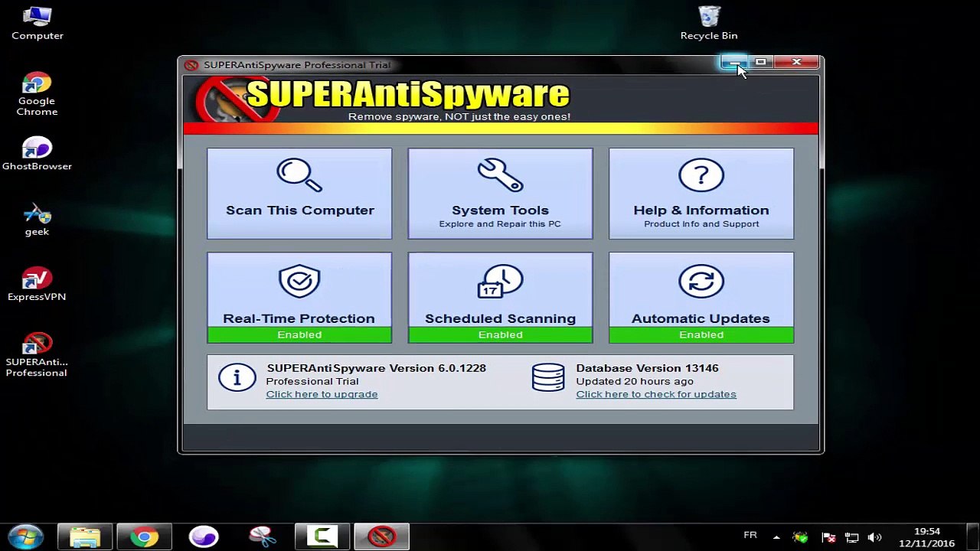Click 'Remove spyware, NOT just the easy ones!' tagline
Image resolution: width=980 pixels, height=551 pixels.
point(459,116)
